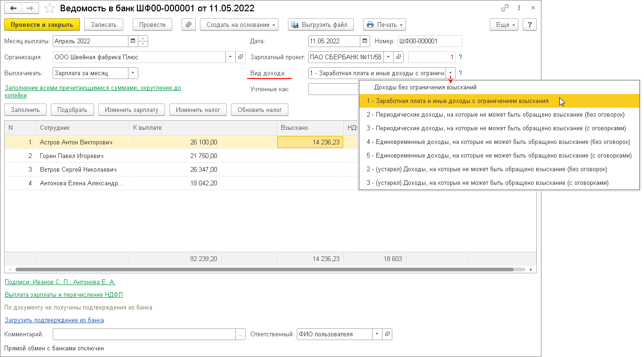Open Выплата зарплаты и перечисление НДФЛ link

point(64,295)
